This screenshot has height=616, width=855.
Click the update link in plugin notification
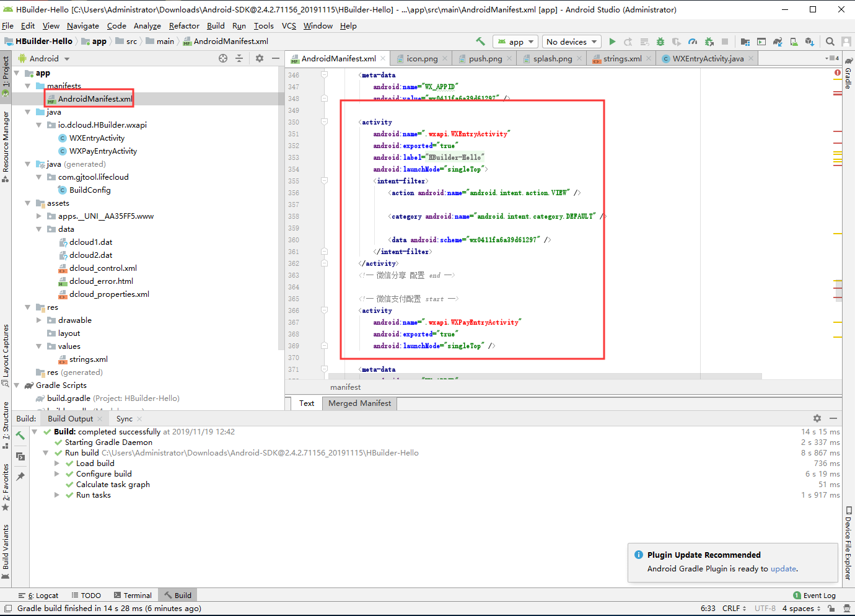pyautogui.click(x=783, y=569)
